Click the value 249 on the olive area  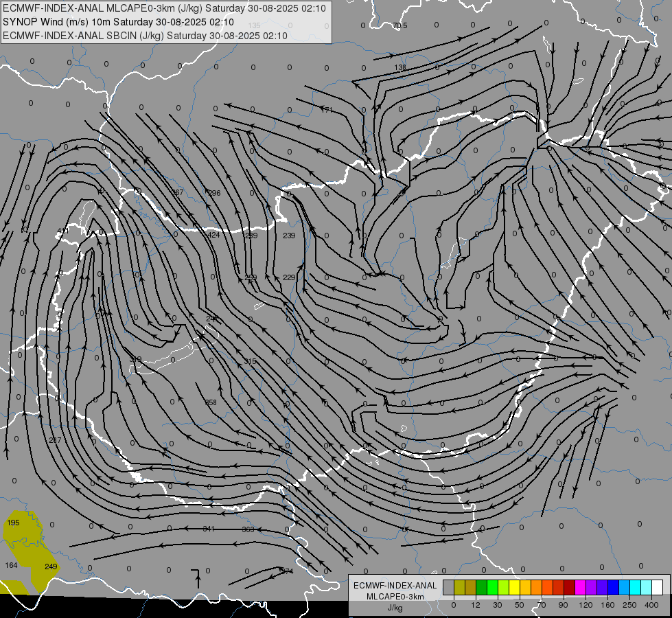pyautogui.click(x=51, y=566)
